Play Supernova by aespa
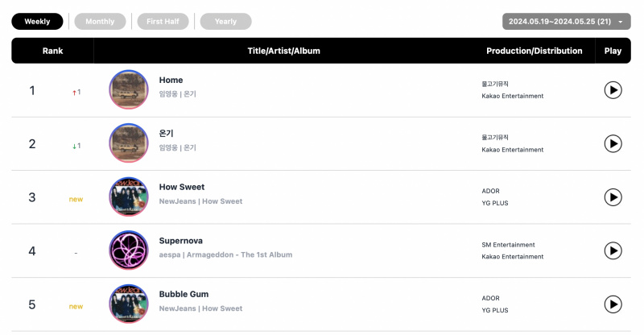This screenshot has height=335, width=644. pyautogui.click(x=613, y=250)
